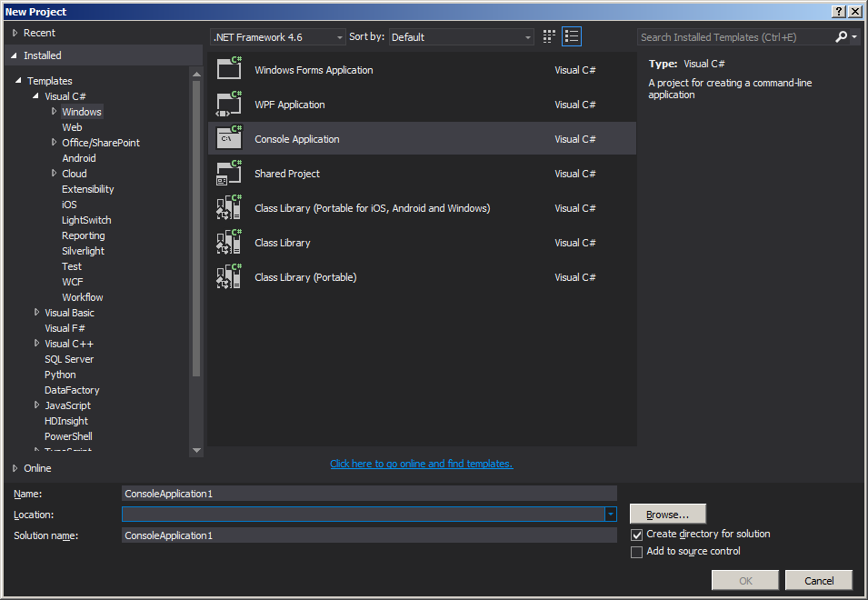Click the Class Library (Portable) template icon
The image size is (868, 600).
[x=228, y=276]
